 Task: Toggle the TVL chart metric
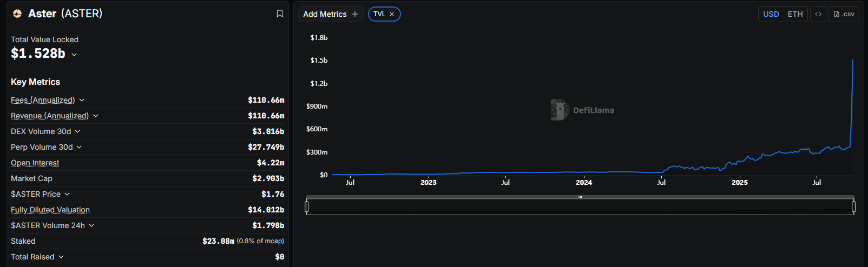click(379, 14)
